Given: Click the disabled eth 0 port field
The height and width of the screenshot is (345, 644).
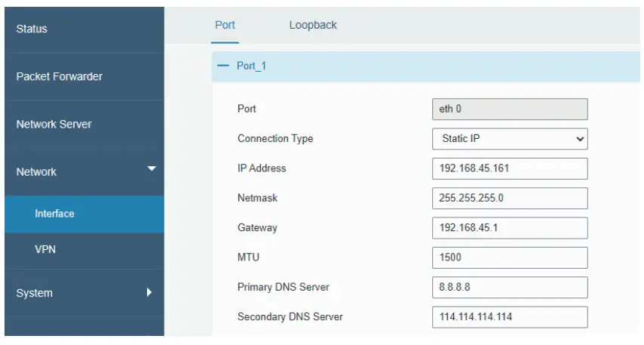Looking at the screenshot, I should 510,109.
